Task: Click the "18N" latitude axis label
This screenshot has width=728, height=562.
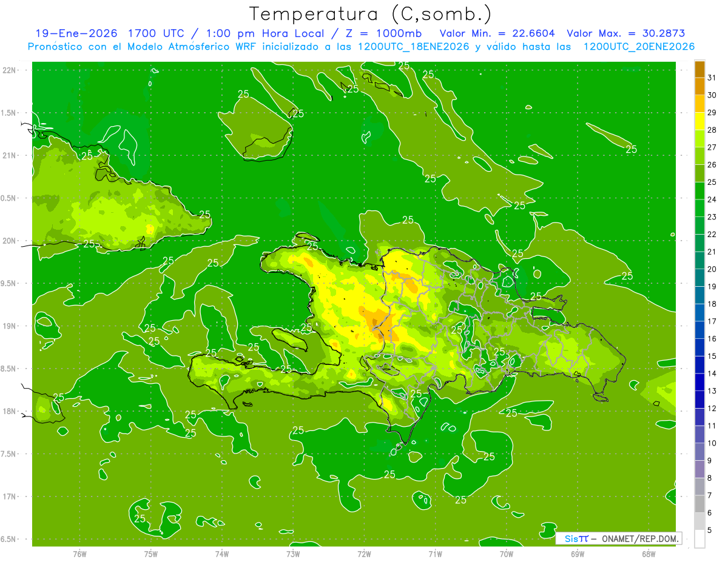Action: pyautogui.click(x=10, y=411)
